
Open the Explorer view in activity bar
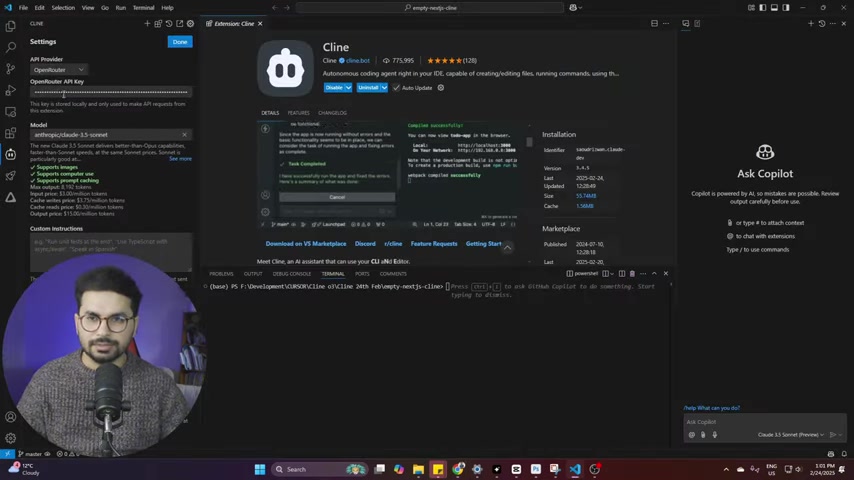click(10, 26)
